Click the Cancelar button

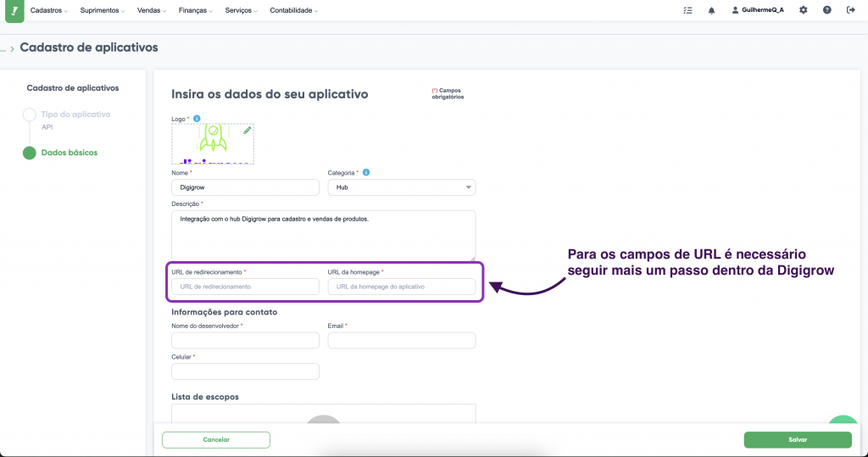pos(216,440)
